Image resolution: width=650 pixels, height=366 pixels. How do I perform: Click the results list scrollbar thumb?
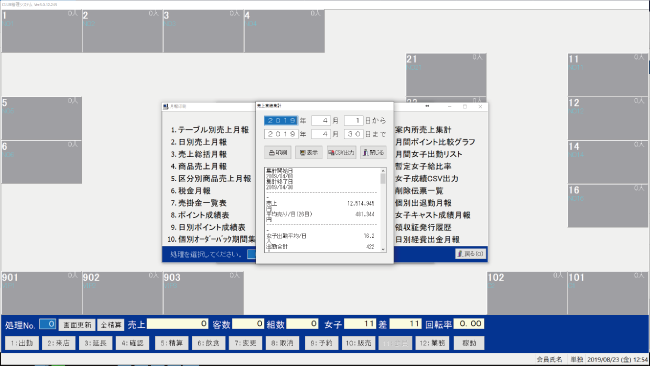click(383, 179)
